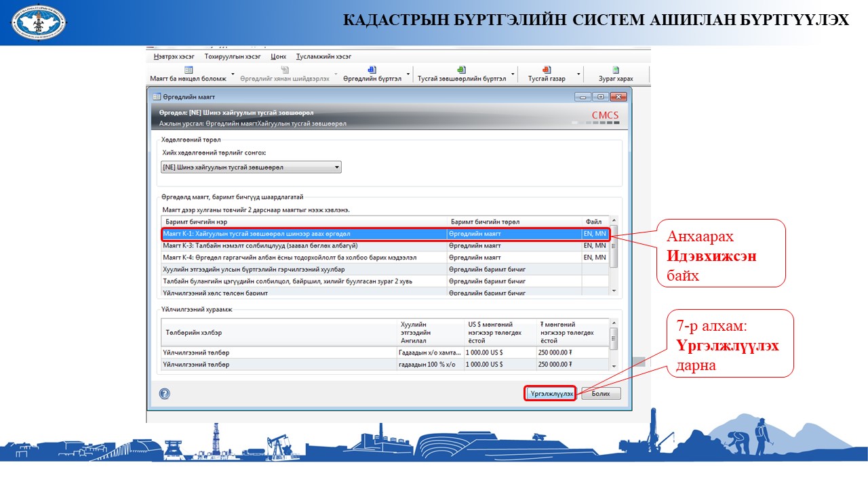Screen dimensions: 868x488
Task: Open the Тохируулгын хэсэг menu
Action: (232, 56)
